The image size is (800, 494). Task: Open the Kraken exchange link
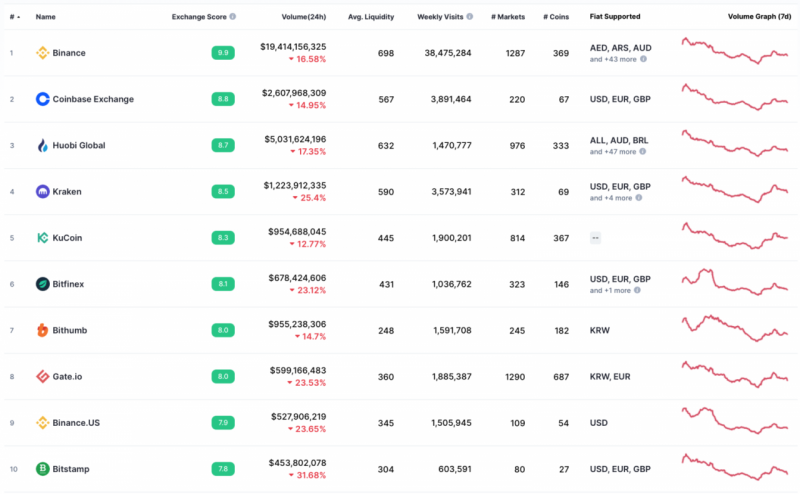67,191
